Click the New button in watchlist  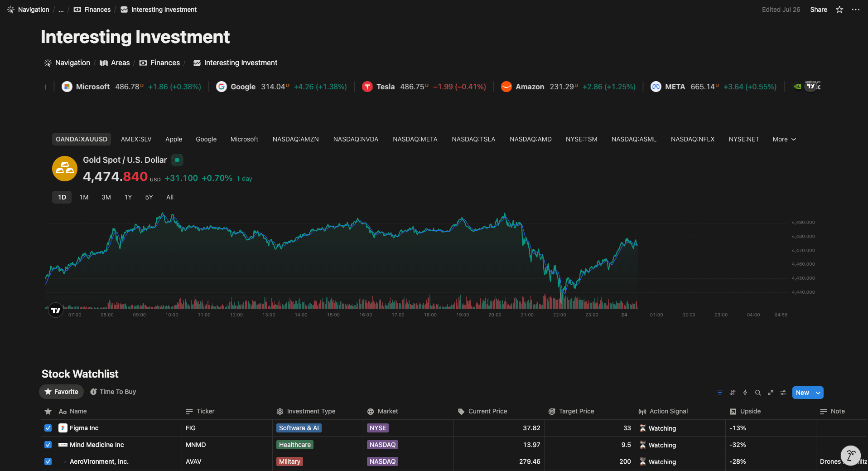(x=802, y=393)
